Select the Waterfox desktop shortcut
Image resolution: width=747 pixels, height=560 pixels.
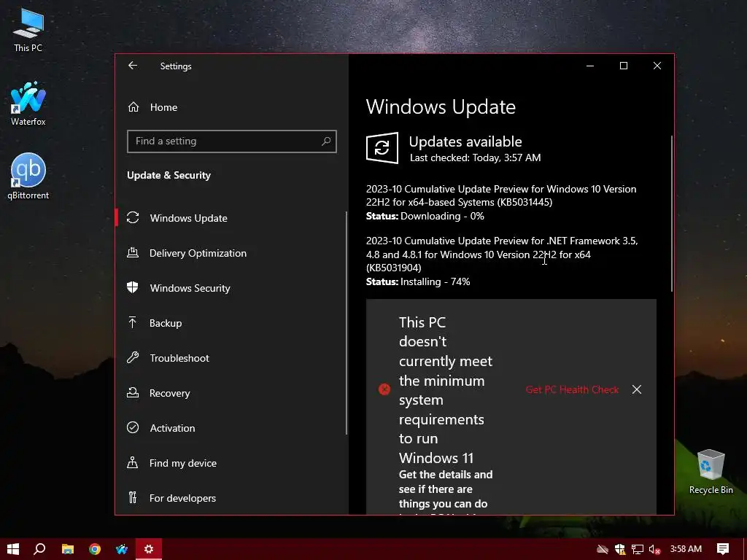click(x=28, y=104)
